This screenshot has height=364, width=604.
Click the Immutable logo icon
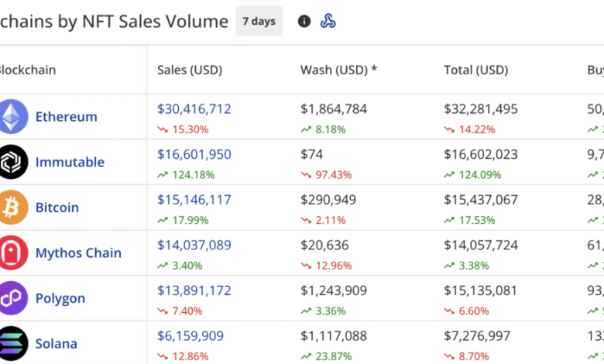click(x=12, y=162)
